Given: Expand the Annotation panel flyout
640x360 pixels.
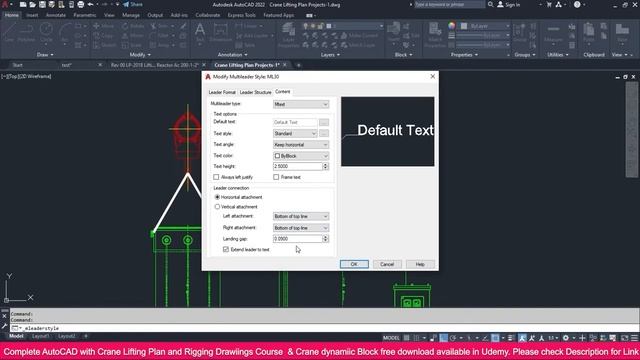Looking at the screenshot, I should click(x=232, y=55).
